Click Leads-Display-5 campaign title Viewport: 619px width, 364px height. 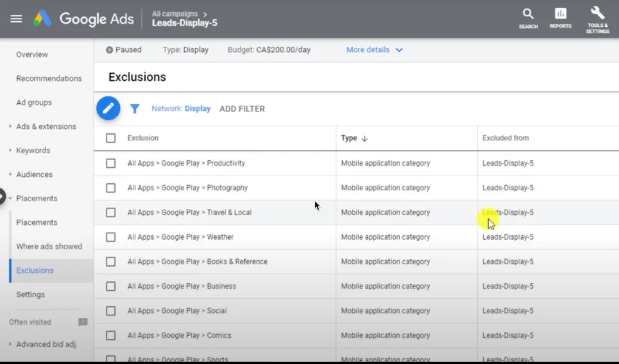coord(185,23)
